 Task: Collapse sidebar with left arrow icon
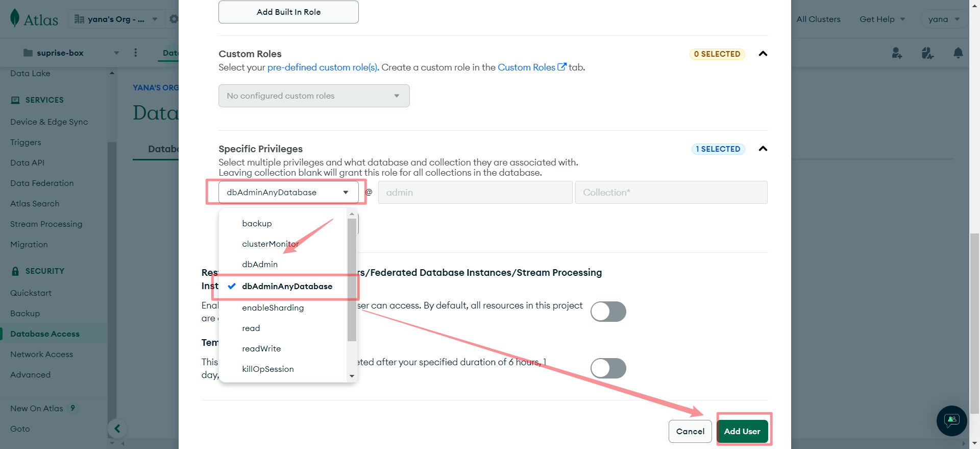click(117, 429)
